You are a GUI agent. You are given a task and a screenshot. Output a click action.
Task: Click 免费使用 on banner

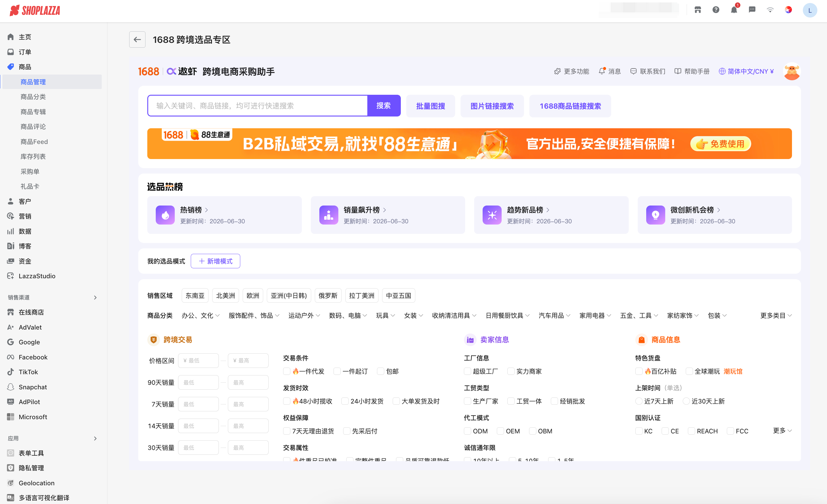(720, 144)
